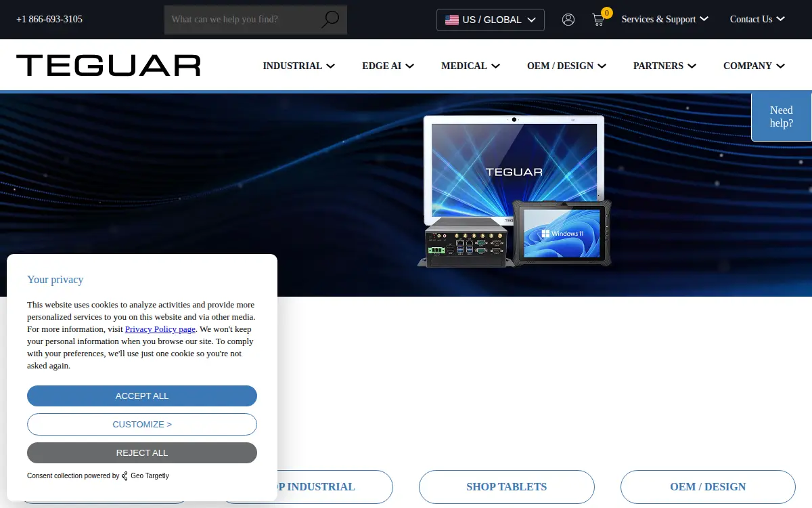Click the SHOP TABLETS button
This screenshot has height=508, width=812.
[506, 486]
